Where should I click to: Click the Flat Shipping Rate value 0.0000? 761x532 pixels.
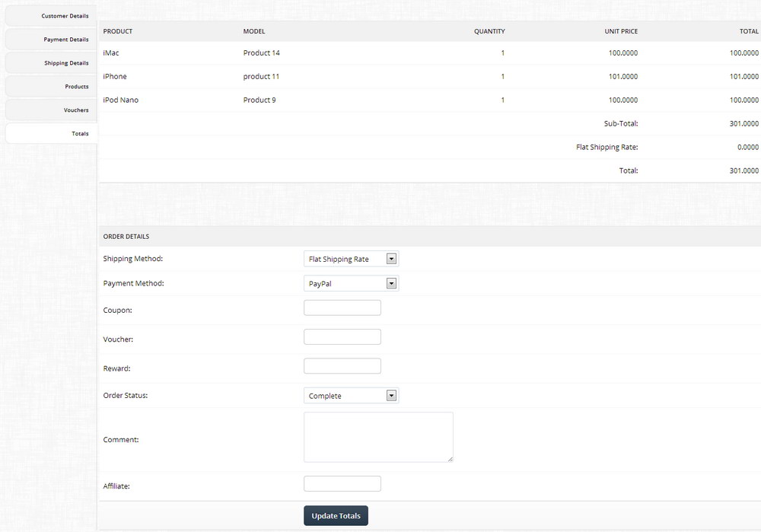point(748,147)
